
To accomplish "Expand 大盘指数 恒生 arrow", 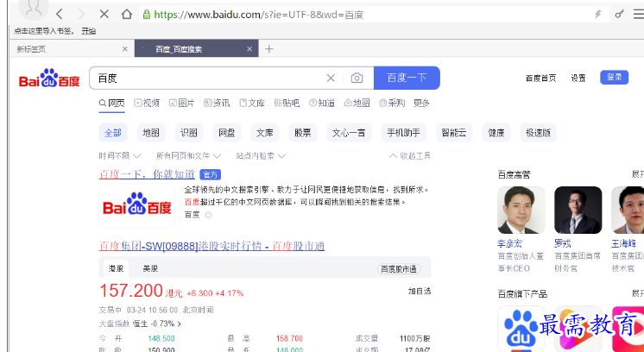I will [x=179, y=324].
